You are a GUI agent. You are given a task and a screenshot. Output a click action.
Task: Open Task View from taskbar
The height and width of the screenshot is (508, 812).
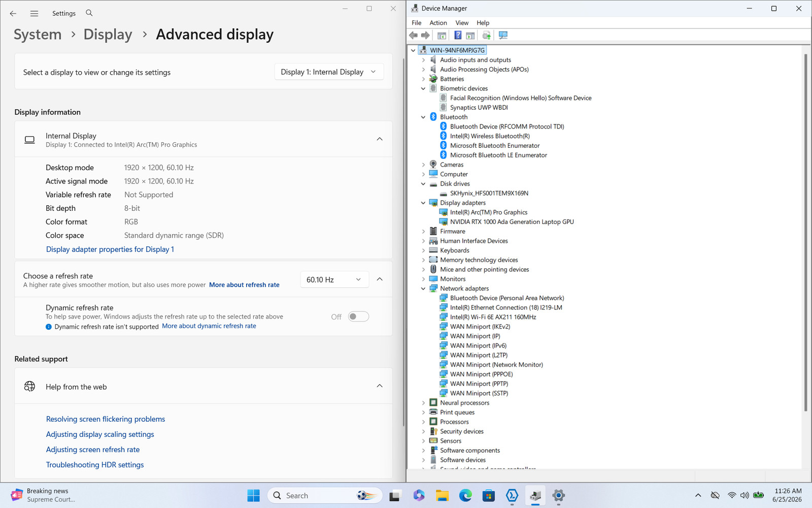(395, 495)
